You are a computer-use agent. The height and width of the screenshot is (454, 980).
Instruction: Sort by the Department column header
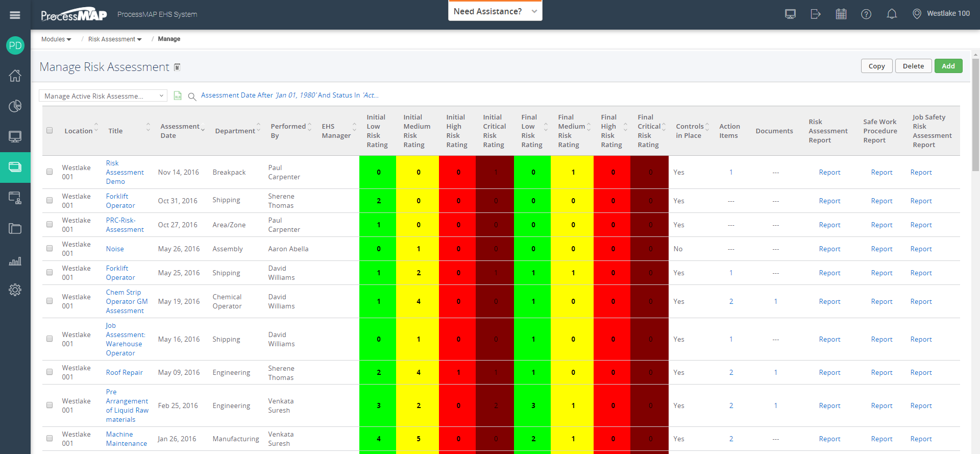235,131
